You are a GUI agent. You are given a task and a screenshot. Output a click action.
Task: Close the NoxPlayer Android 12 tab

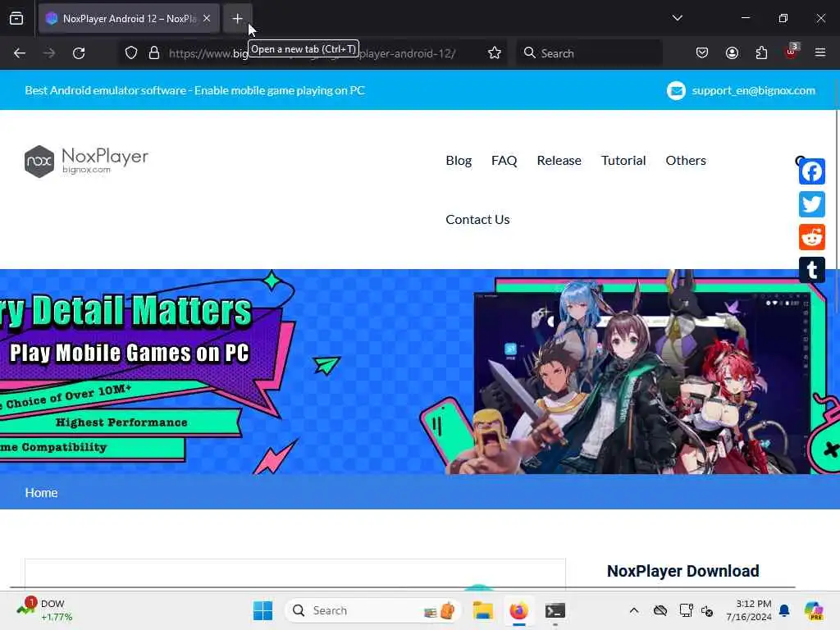(207, 18)
